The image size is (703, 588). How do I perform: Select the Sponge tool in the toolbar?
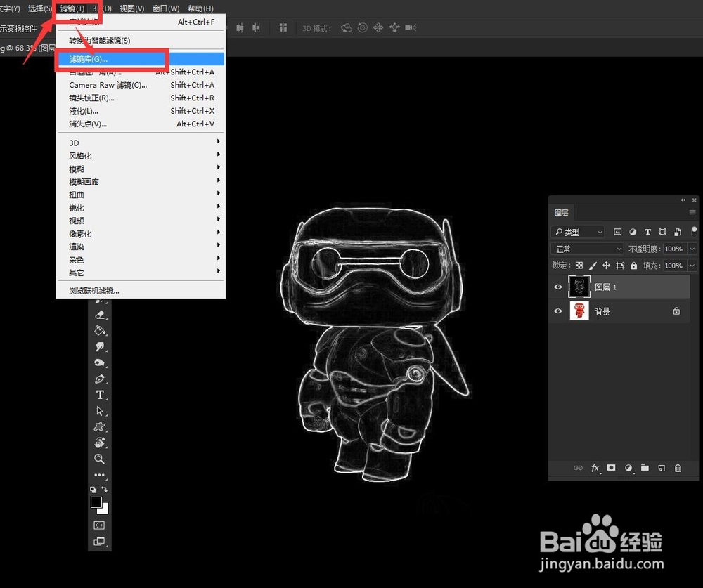point(100,362)
